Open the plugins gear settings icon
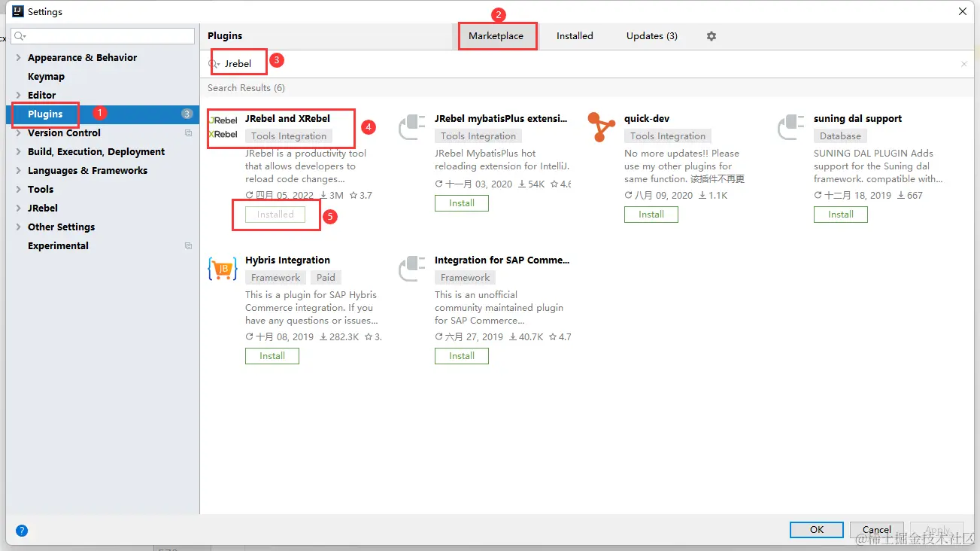The width and height of the screenshot is (980, 551). [711, 36]
